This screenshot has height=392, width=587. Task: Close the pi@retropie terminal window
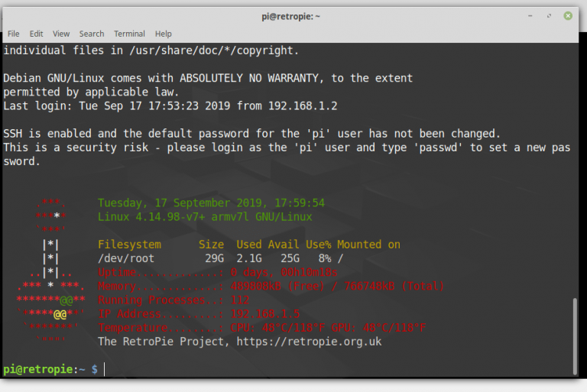[568, 15]
